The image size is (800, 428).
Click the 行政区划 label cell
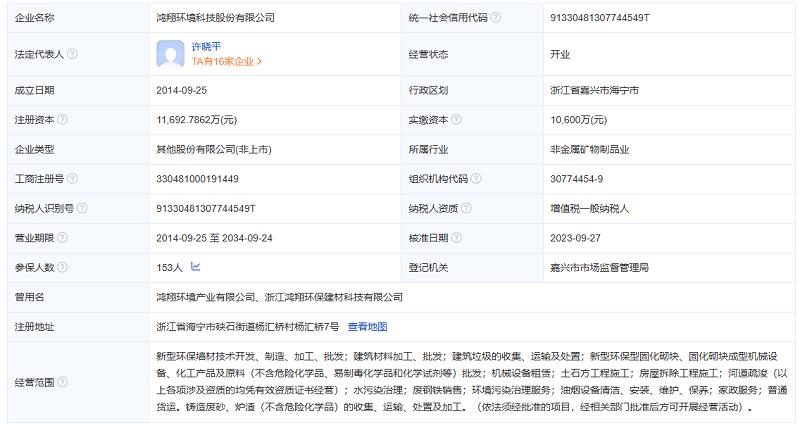tap(472, 90)
